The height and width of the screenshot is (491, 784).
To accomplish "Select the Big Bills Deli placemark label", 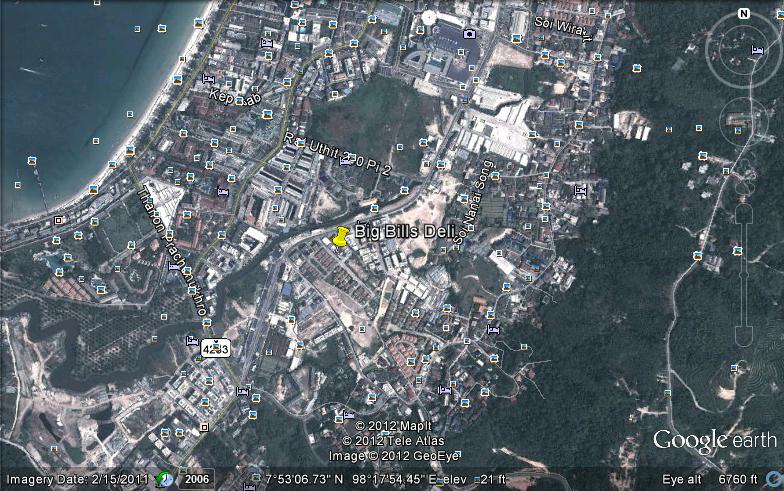I will click(398, 231).
